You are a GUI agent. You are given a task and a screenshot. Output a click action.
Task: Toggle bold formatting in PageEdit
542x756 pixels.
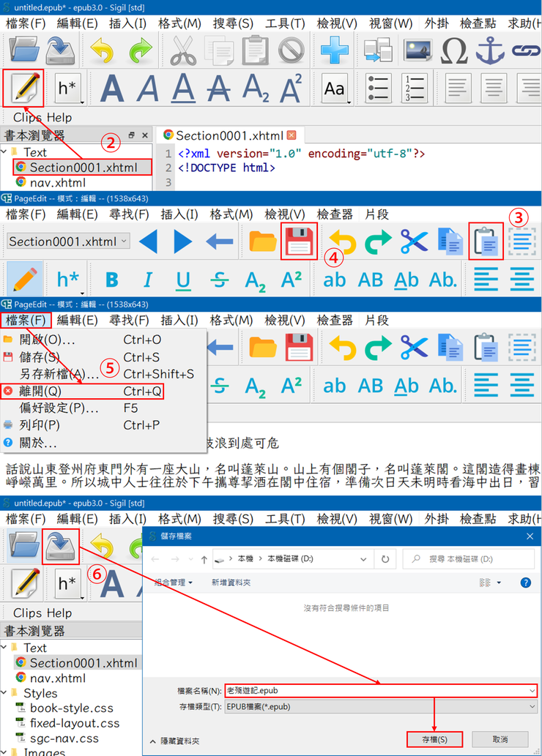click(x=112, y=280)
